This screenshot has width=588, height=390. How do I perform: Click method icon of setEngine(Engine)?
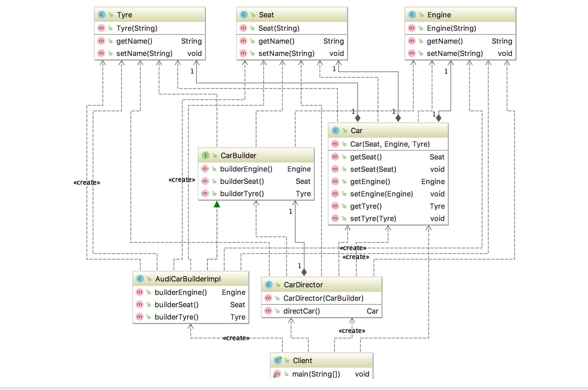(335, 194)
